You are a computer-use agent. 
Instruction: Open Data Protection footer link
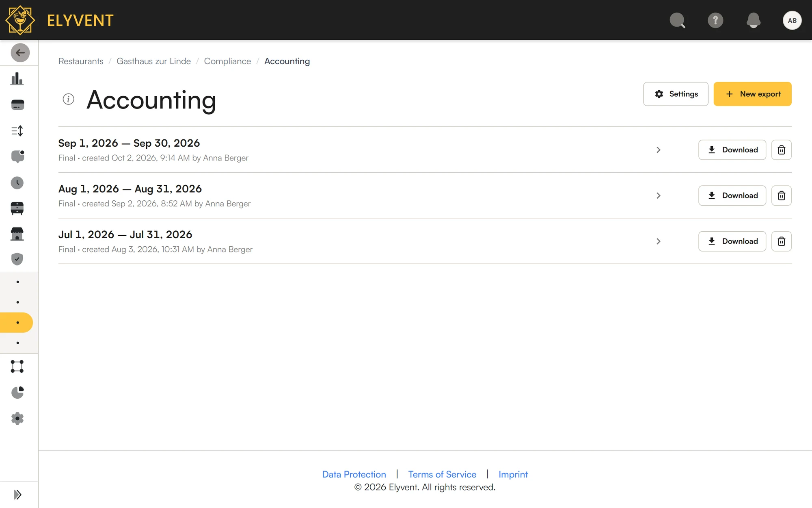(x=354, y=474)
